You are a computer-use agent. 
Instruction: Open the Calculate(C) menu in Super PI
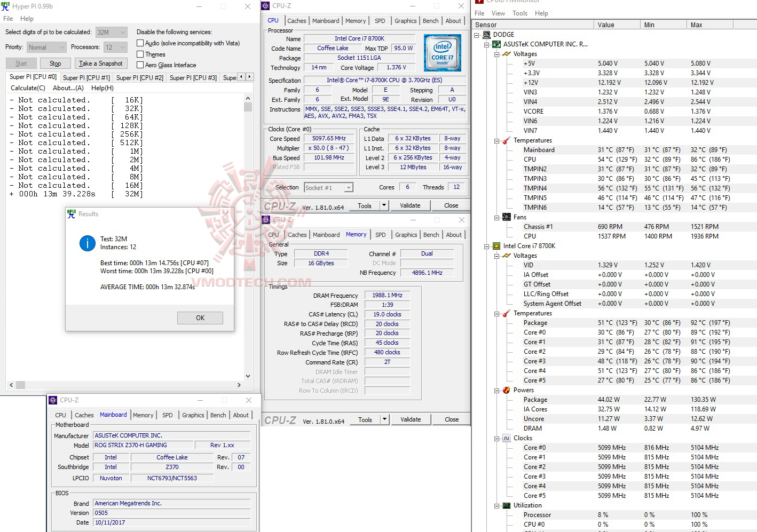point(28,88)
